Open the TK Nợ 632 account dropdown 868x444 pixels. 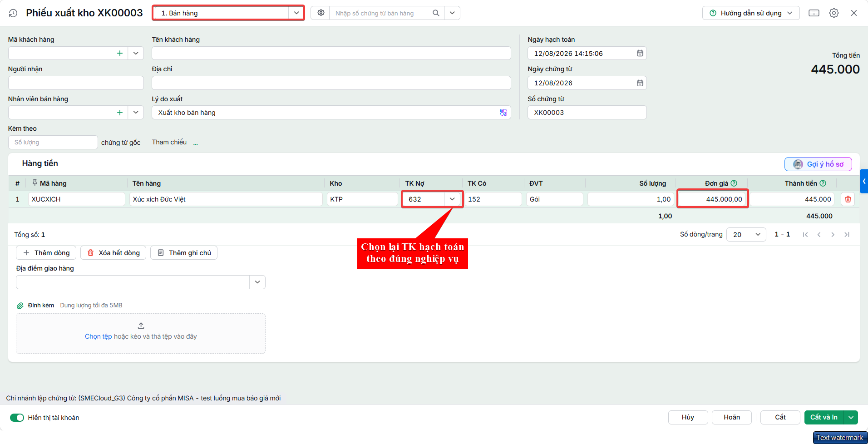point(452,199)
